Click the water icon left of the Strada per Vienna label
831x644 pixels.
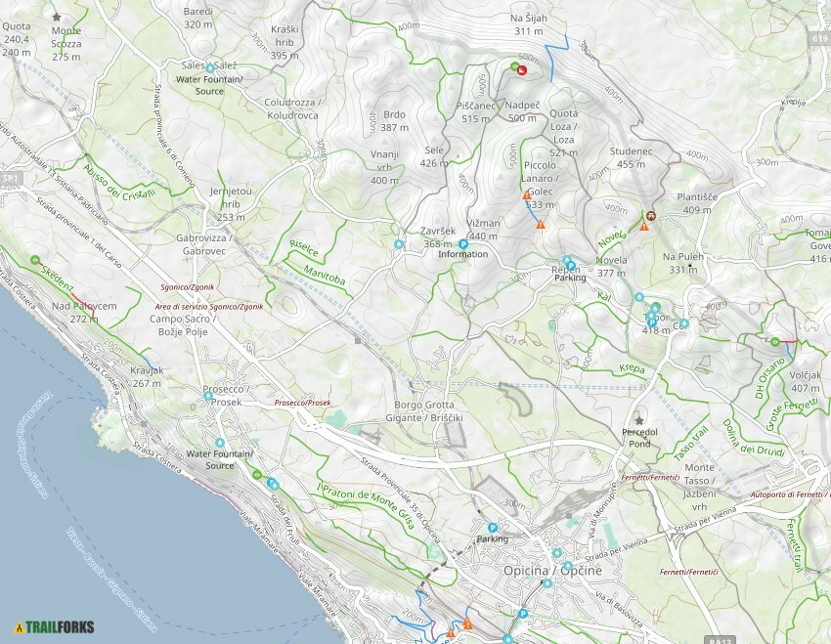(568, 566)
